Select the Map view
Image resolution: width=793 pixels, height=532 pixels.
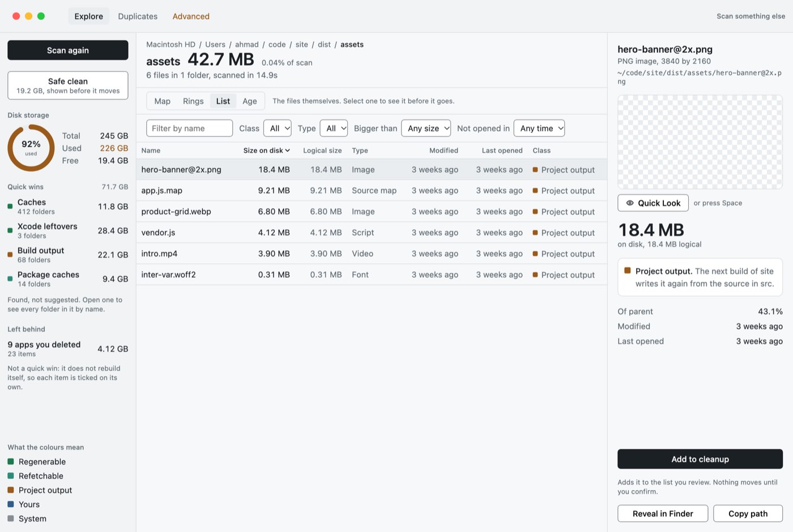pos(163,101)
